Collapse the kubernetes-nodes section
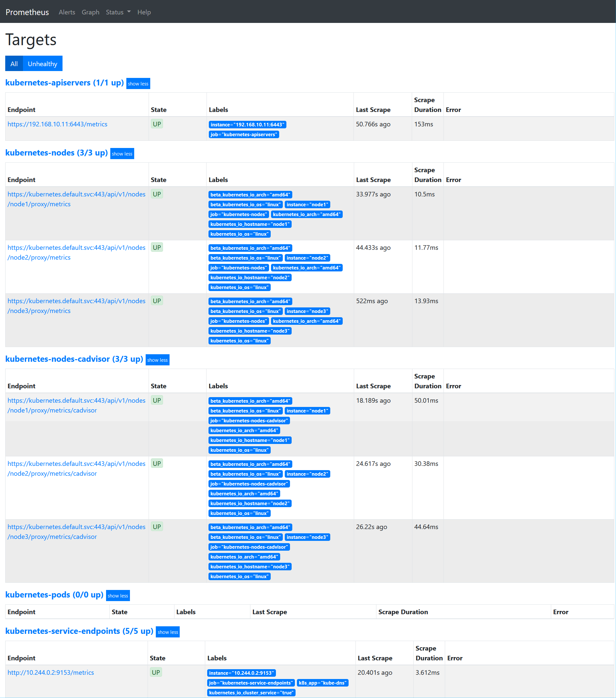 click(x=122, y=154)
